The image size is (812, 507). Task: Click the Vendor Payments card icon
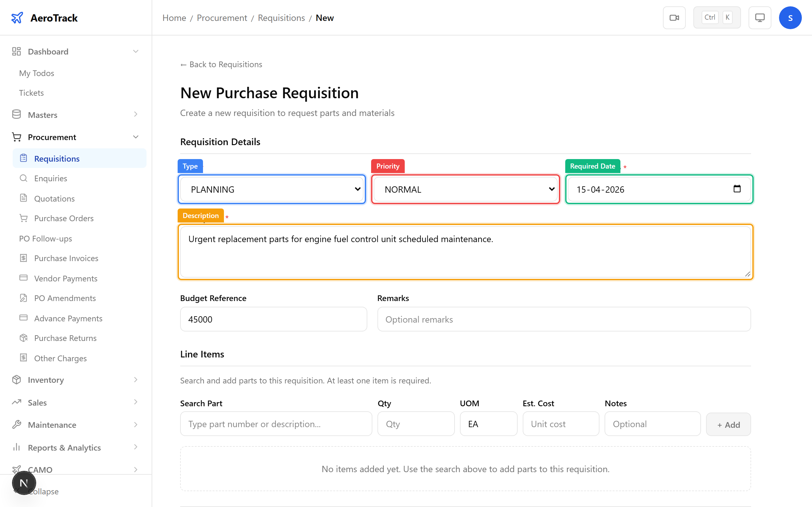coord(23,278)
